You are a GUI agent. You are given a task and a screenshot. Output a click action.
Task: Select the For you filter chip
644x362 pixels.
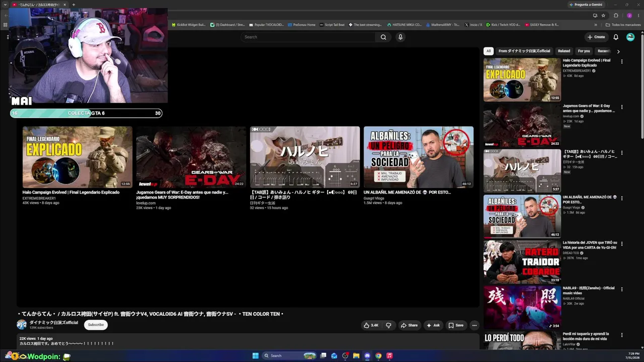[584, 51]
